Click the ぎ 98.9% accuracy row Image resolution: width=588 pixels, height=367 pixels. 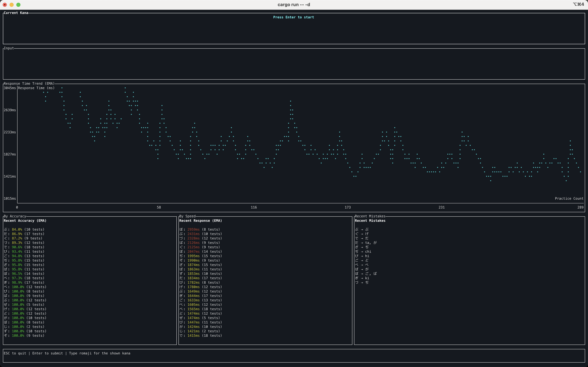24,282
